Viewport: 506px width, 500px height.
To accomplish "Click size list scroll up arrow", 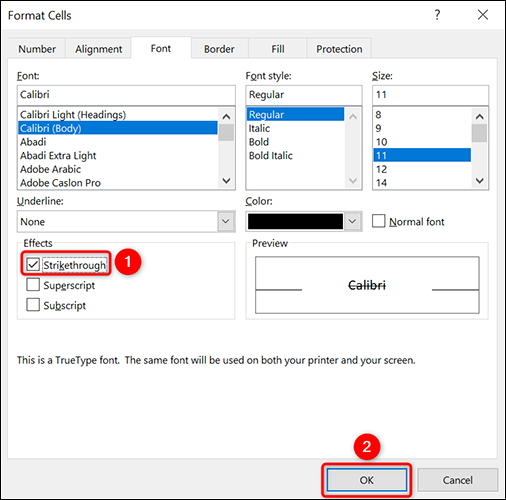I will [480, 116].
